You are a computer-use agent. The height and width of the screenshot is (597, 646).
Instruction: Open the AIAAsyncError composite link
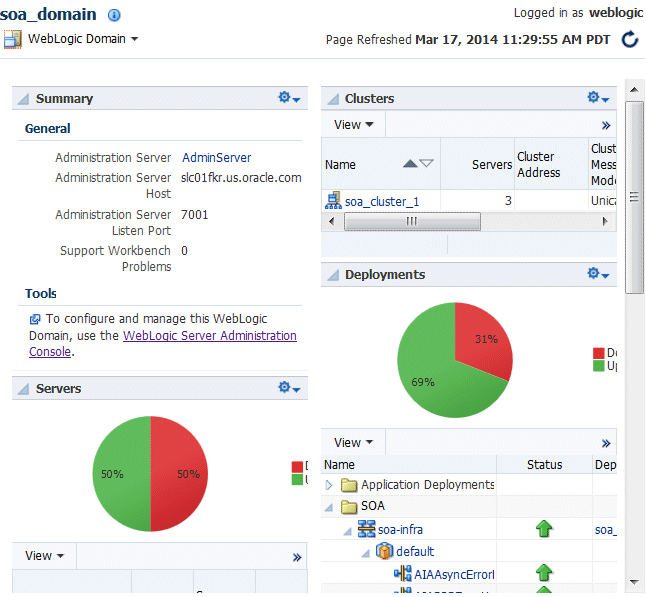click(x=454, y=574)
